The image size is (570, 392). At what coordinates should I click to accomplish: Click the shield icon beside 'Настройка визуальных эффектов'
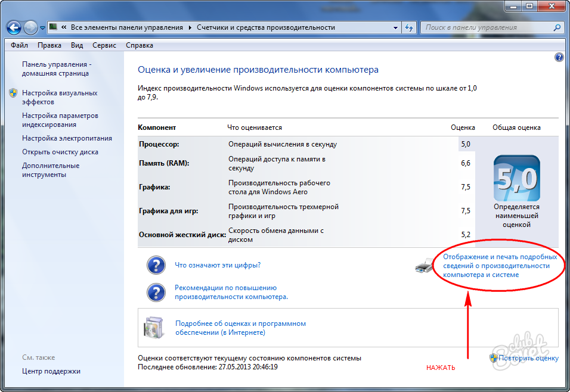(x=13, y=93)
